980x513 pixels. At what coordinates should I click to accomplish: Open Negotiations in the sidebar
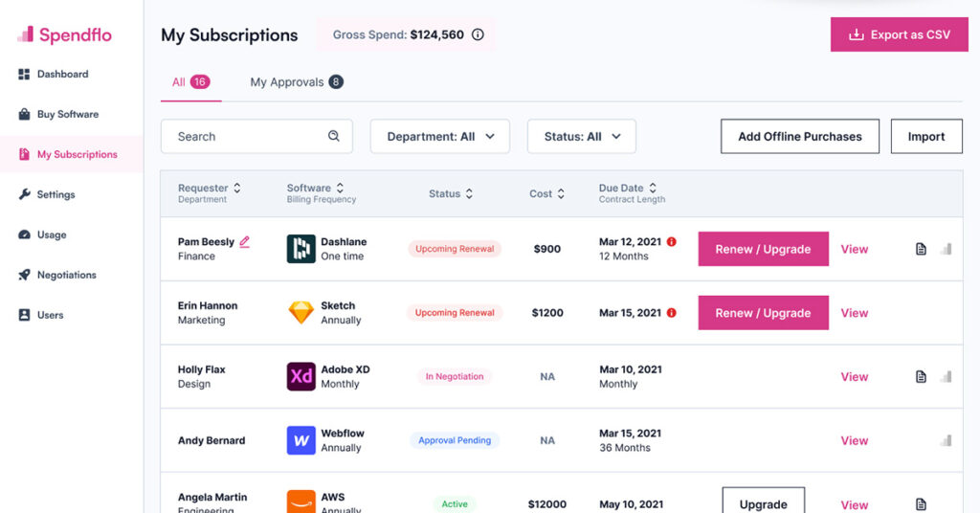tap(66, 275)
